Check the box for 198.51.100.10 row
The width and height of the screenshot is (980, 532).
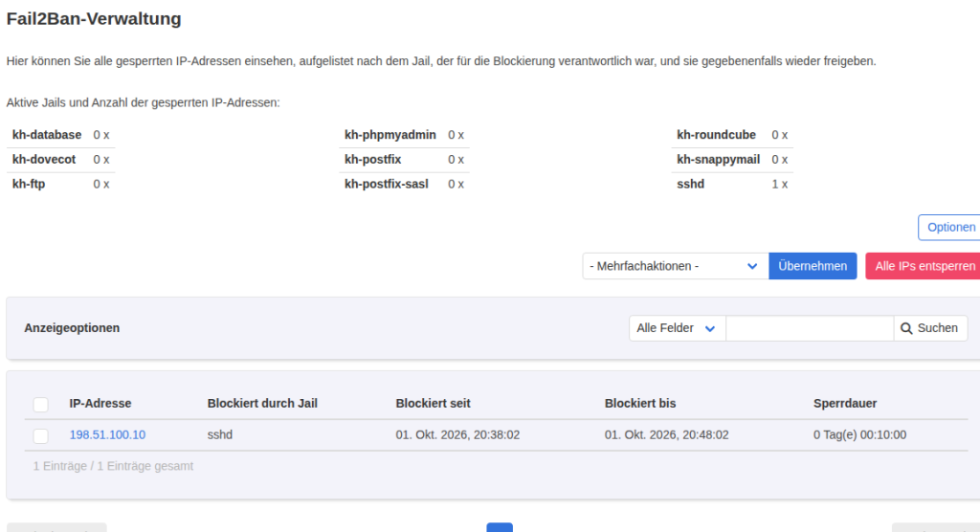coord(40,435)
